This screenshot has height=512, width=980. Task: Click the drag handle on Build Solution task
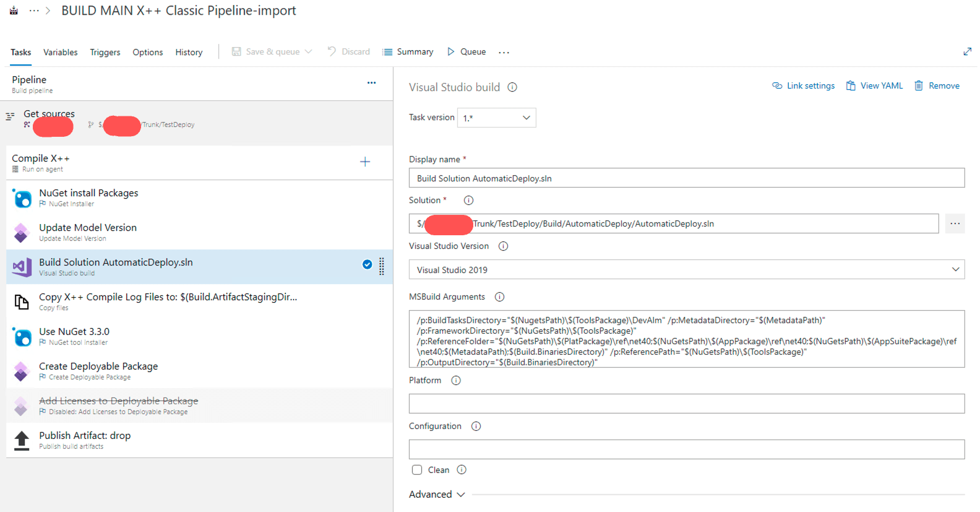click(x=382, y=266)
